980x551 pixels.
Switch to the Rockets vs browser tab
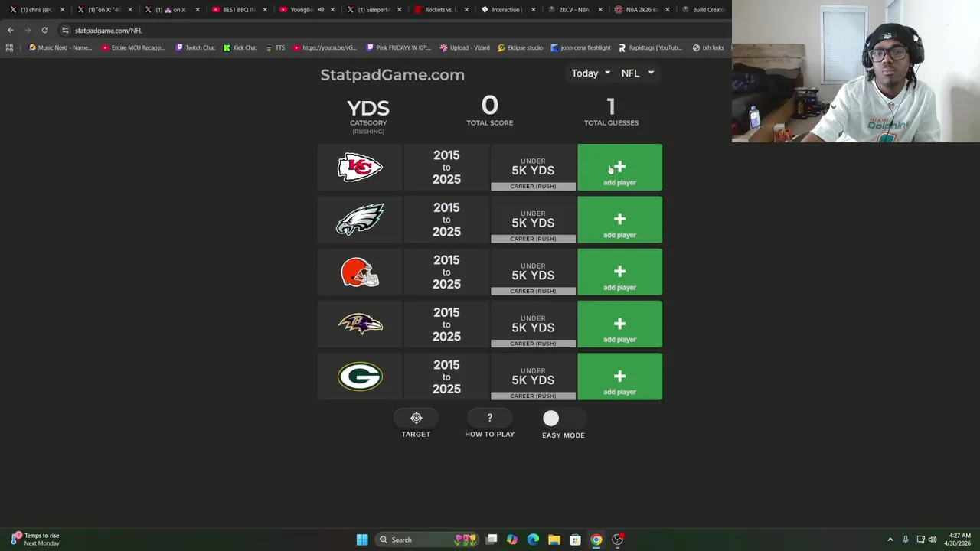[435, 10]
